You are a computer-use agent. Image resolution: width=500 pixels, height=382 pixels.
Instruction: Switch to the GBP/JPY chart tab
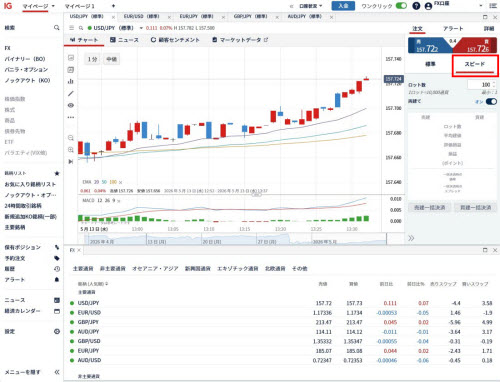point(250,16)
